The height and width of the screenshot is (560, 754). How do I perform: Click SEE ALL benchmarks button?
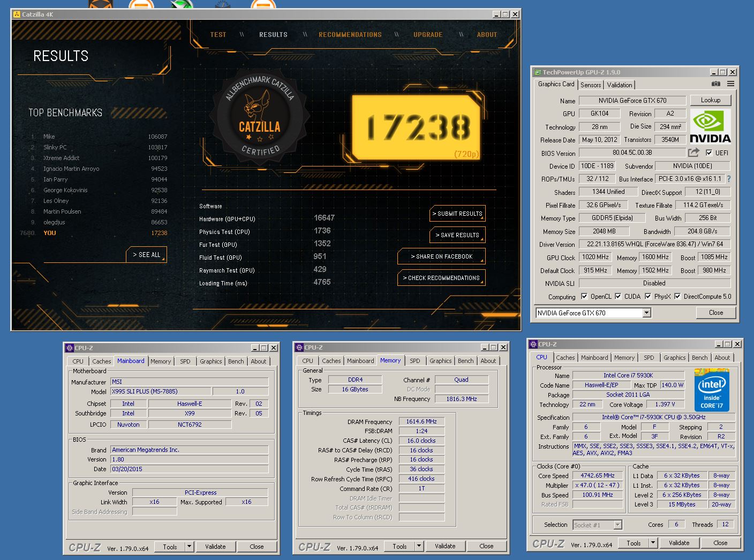[x=147, y=254]
